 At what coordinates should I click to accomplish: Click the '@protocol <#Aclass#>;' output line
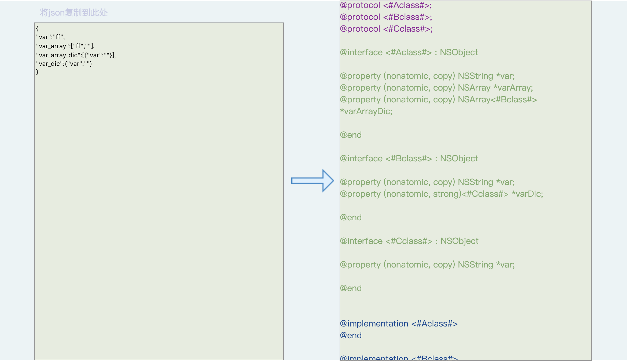coord(386,5)
